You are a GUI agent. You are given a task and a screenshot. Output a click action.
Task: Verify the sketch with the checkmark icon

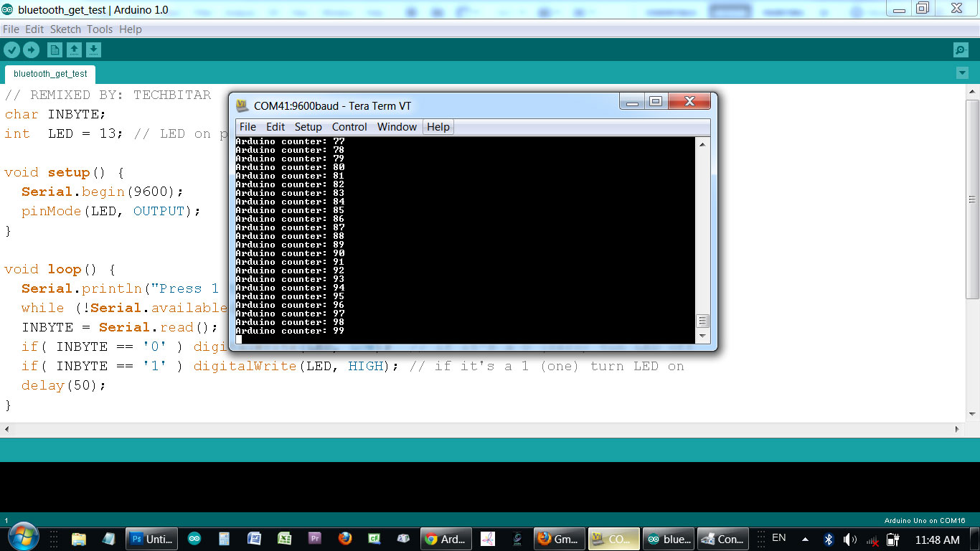[11, 50]
